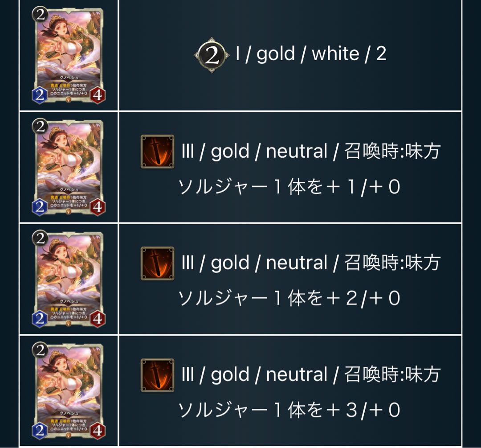Click 'III / gold / neutral' in fourth row
The width and height of the screenshot is (481, 448).
(x=255, y=375)
